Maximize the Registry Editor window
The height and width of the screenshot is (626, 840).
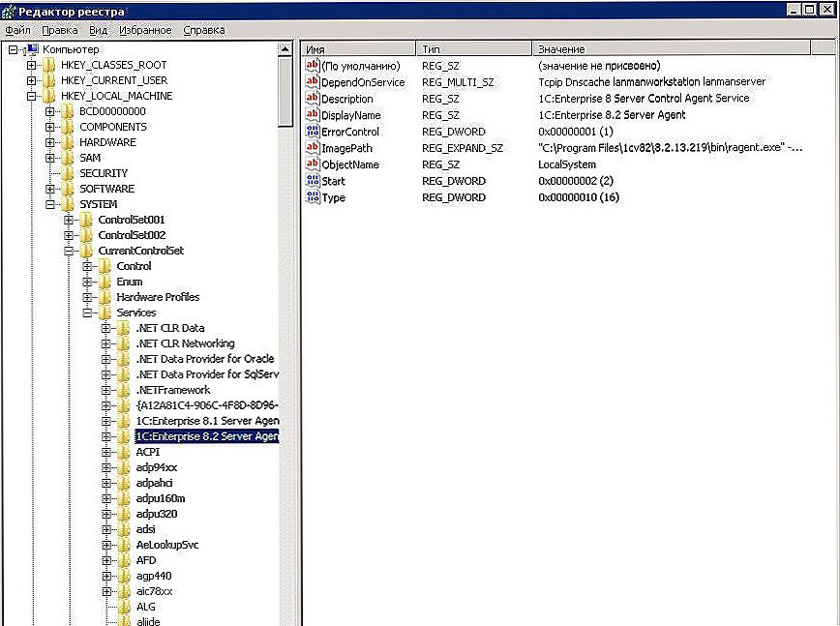point(810,11)
